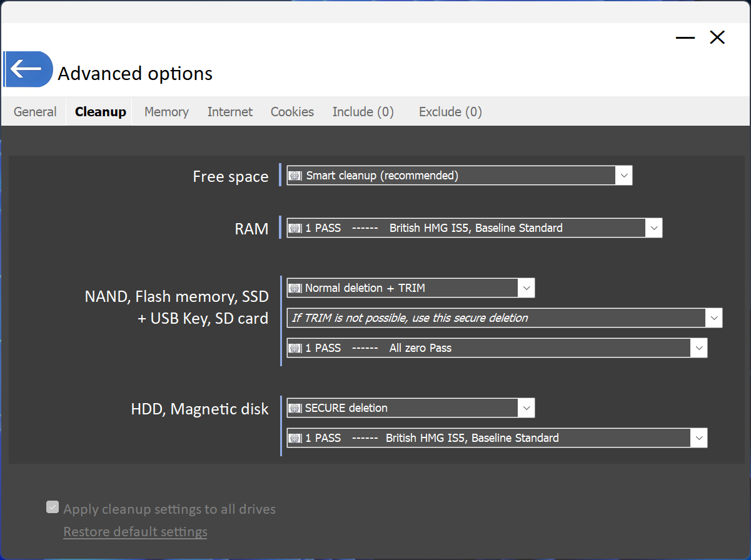Click the icon in Smart cleanup field
Screen dimensions: 751x560
coord(295,176)
